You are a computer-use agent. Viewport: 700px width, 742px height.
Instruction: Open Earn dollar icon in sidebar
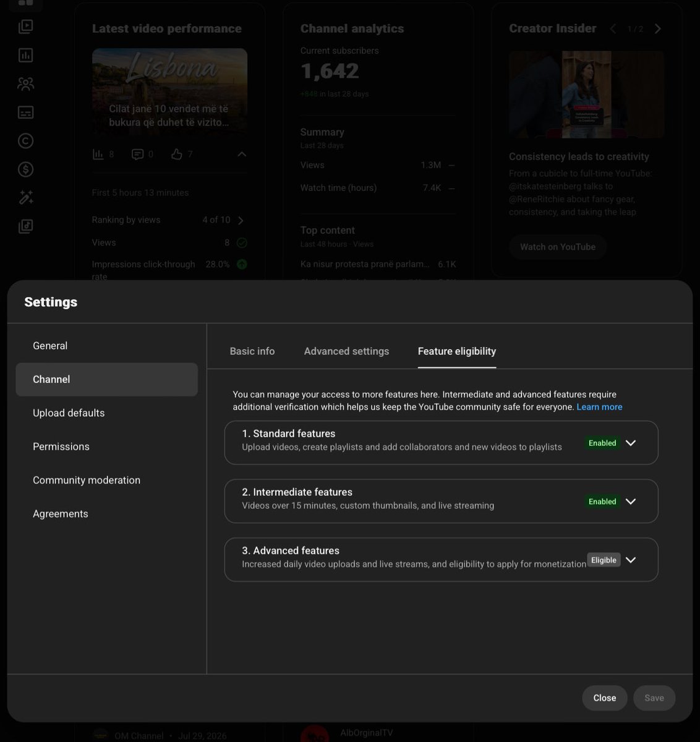[25, 169]
